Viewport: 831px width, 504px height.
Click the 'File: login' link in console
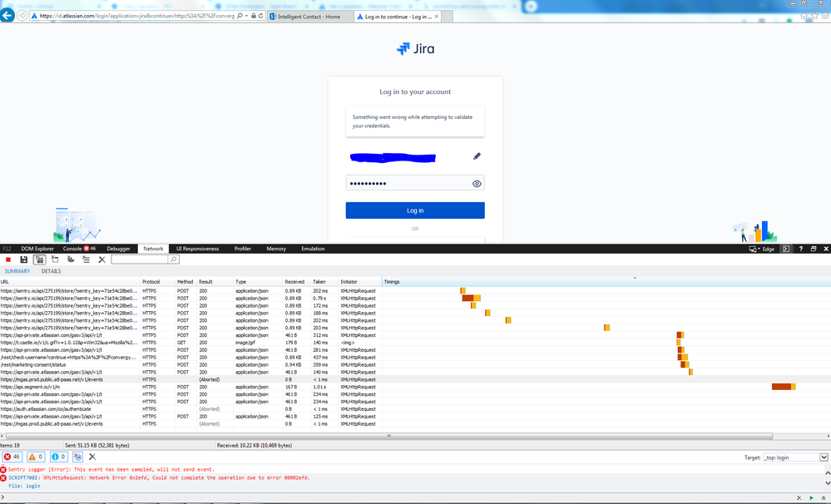[24, 486]
